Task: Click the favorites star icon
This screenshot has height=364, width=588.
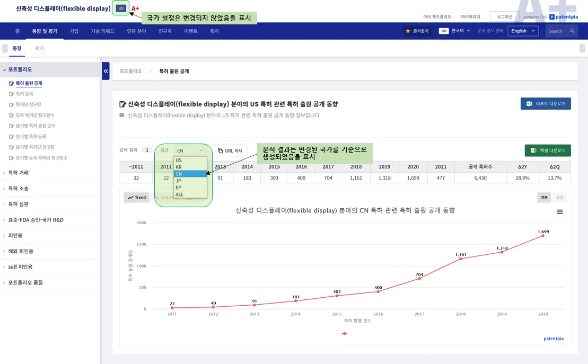Action: (x=408, y=31)
